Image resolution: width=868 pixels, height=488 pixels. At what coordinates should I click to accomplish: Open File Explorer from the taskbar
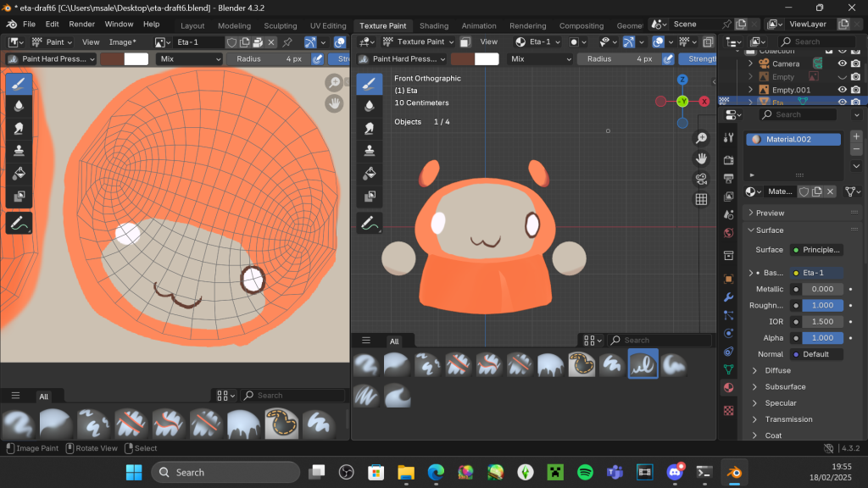(x=406, y=472)
